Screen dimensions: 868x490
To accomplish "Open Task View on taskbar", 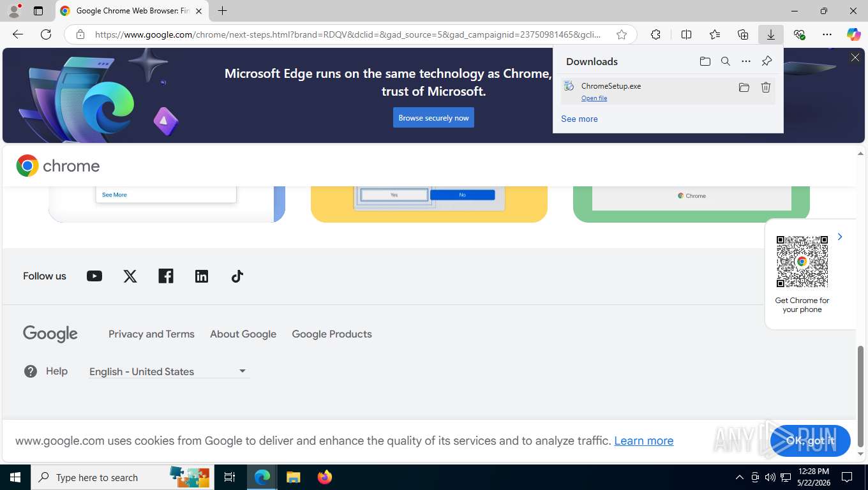I will coord(230,477).
